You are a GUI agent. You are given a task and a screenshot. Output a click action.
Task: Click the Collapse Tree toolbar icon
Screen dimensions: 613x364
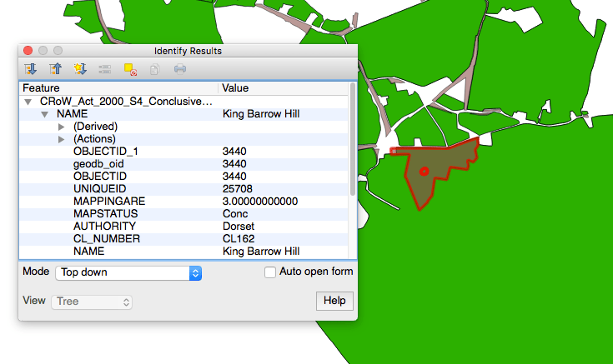click(x=56, y=69)
